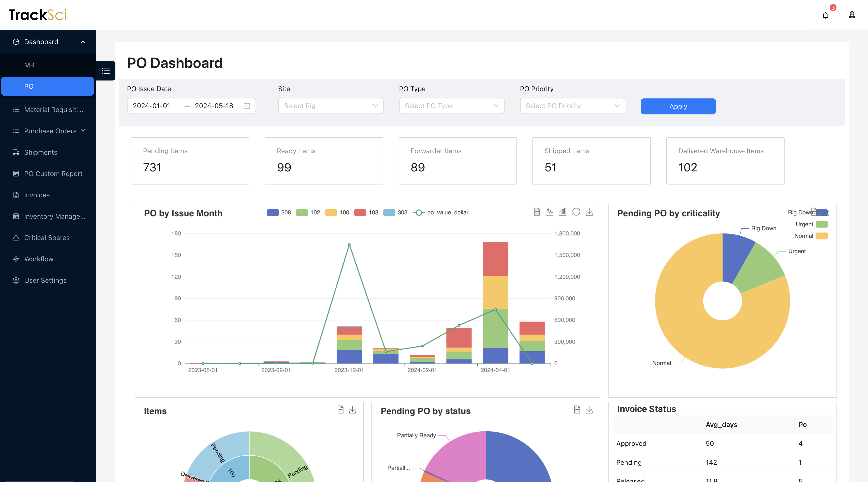
Task: Click the Workflow lightning icon
Action: pyautogui.click(x=16, y=259)
